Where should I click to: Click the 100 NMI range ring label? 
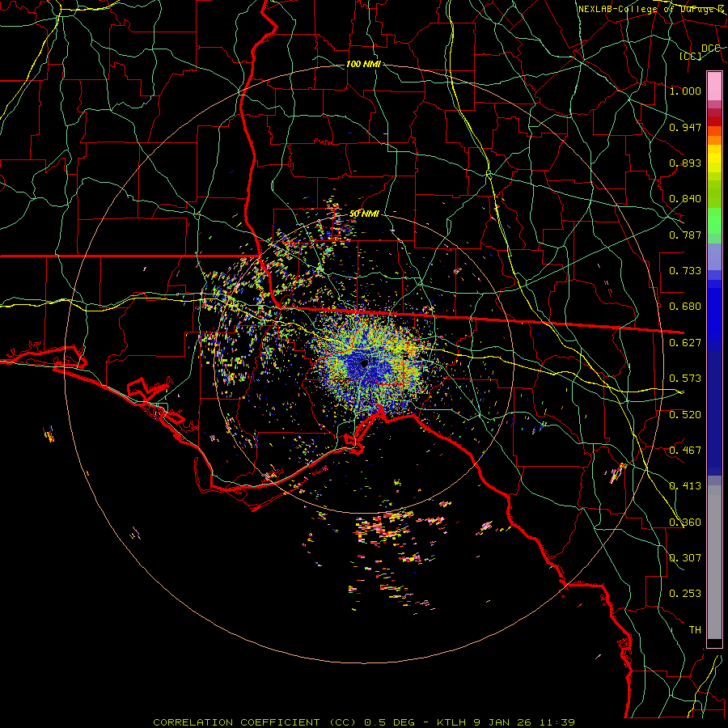coord(363,64)
